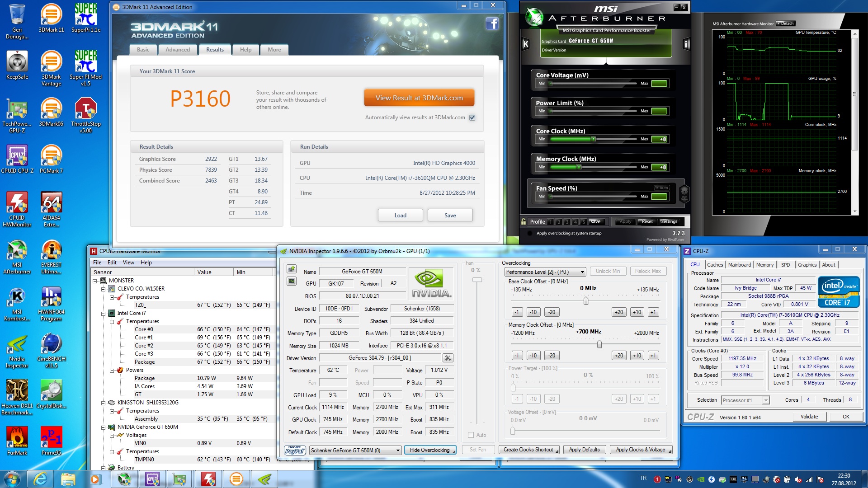868x488 pixels.
Task: Click the Detach button in Afterburner Hardware Monitor
Action: [x=786, y=23]
